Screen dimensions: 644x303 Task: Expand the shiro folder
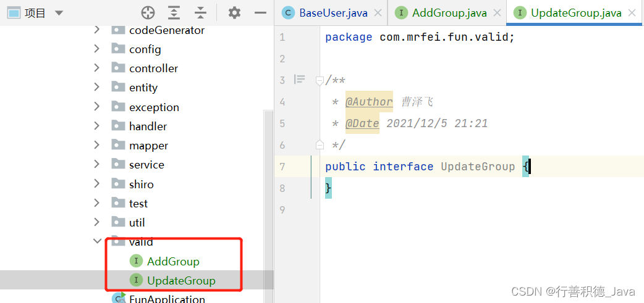97,184
